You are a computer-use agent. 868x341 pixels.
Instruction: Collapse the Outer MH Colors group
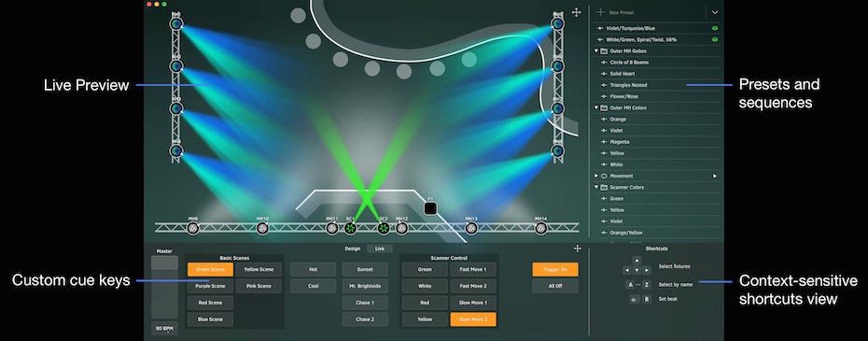[596, 107]
